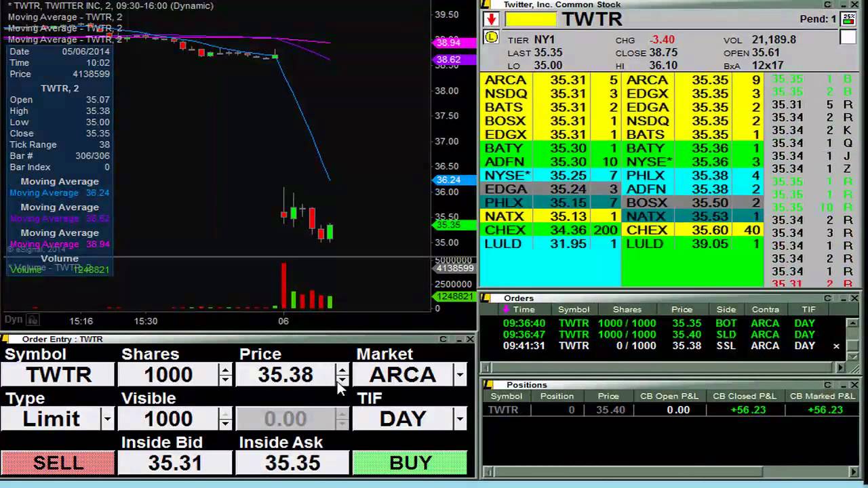Click the Price field showing 35.38
The width and height of the screenshot is (868, 488).
pos(285,375)
